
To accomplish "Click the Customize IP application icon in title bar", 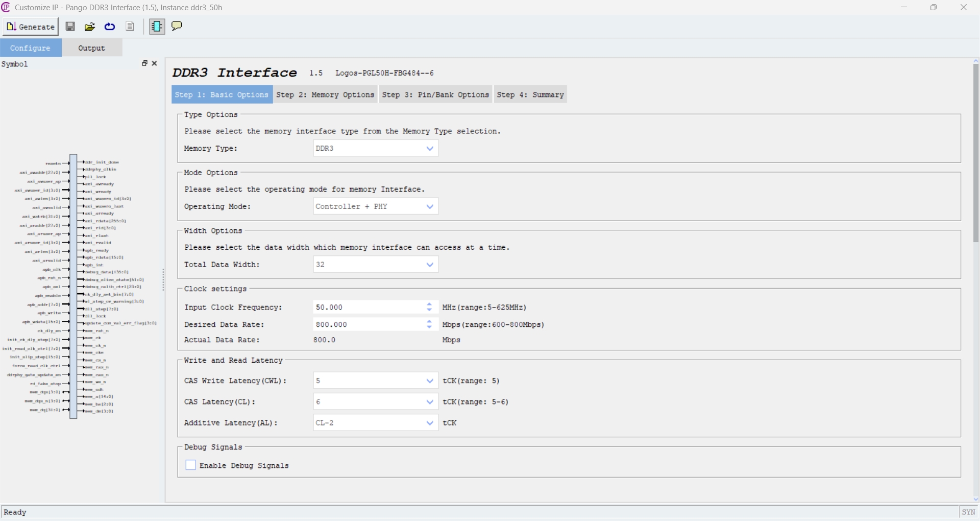I will point(6,7).
